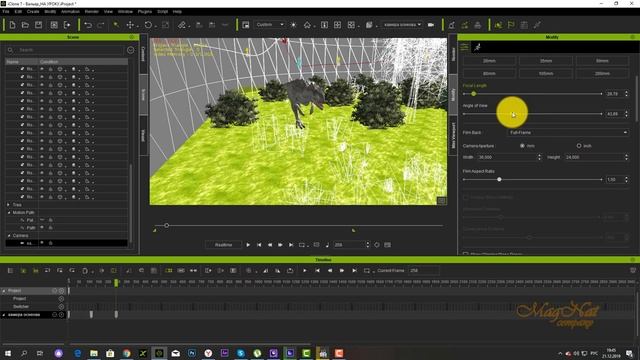Click the top-right lens preset button

point(602,61)
